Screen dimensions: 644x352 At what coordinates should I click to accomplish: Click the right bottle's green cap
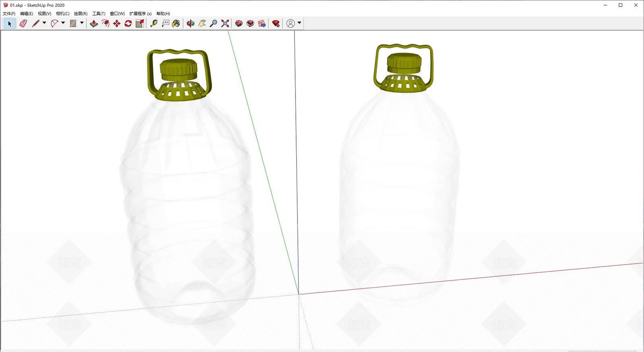tap(404, 63)
